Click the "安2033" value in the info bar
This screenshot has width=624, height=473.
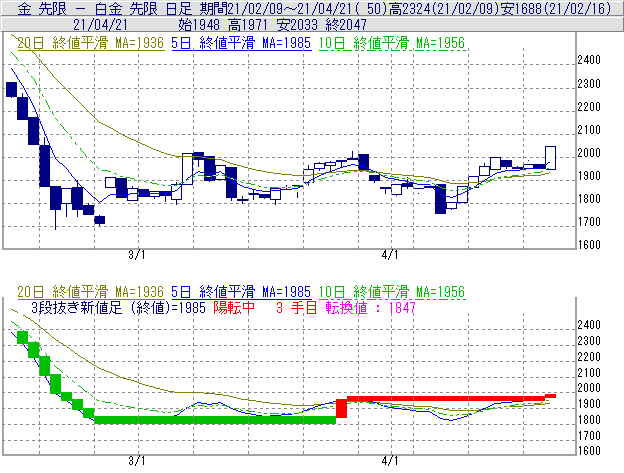pyautogui.click(x=297, y=25)
